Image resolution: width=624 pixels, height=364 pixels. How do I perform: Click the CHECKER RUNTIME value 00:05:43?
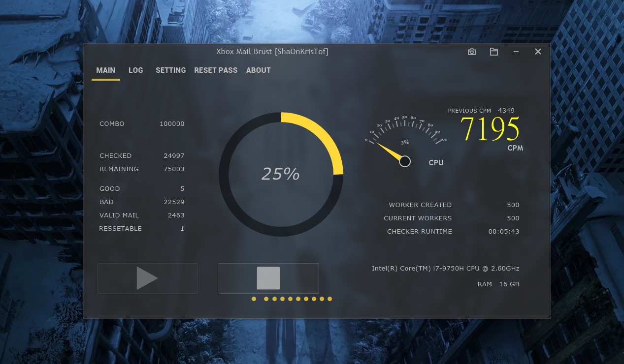click(503, 232)
